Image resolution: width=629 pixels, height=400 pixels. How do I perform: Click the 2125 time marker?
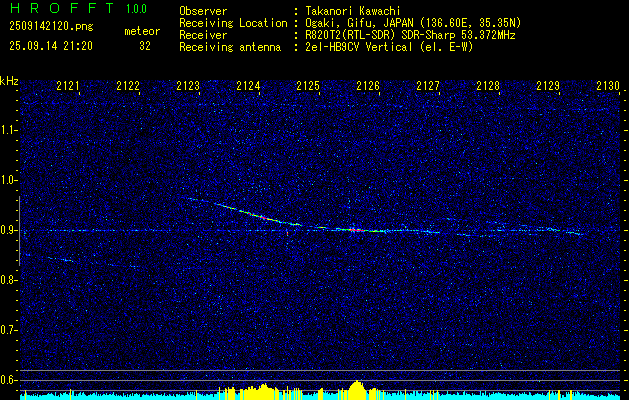[x=308, y=85]
